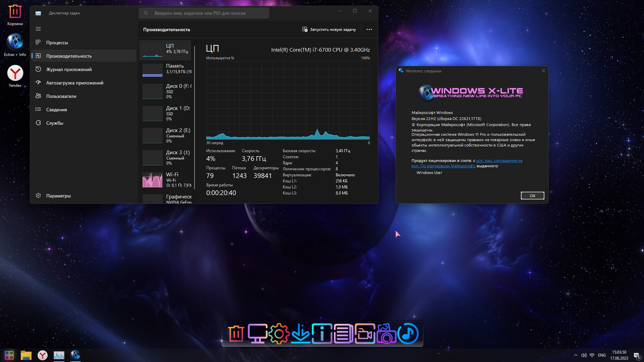
Task: Select Disk 0 (F:) performance item
Action: tap(166, 91)
